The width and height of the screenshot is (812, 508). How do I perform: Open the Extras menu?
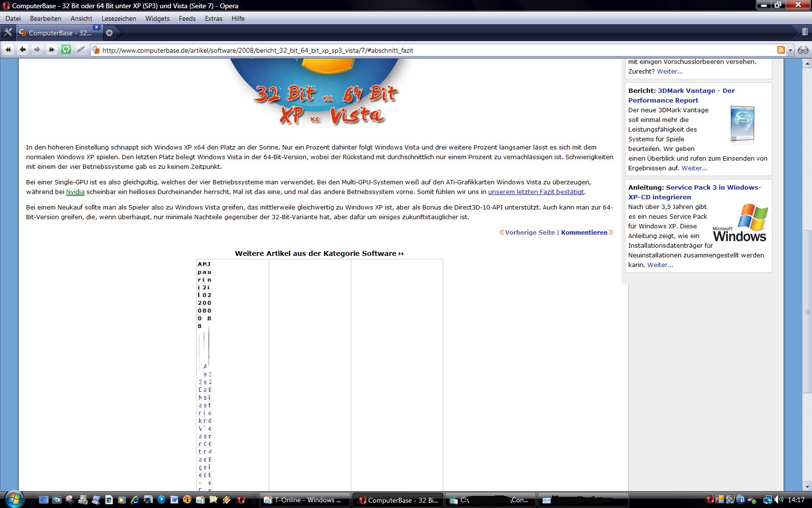click(x=214, y=18)
